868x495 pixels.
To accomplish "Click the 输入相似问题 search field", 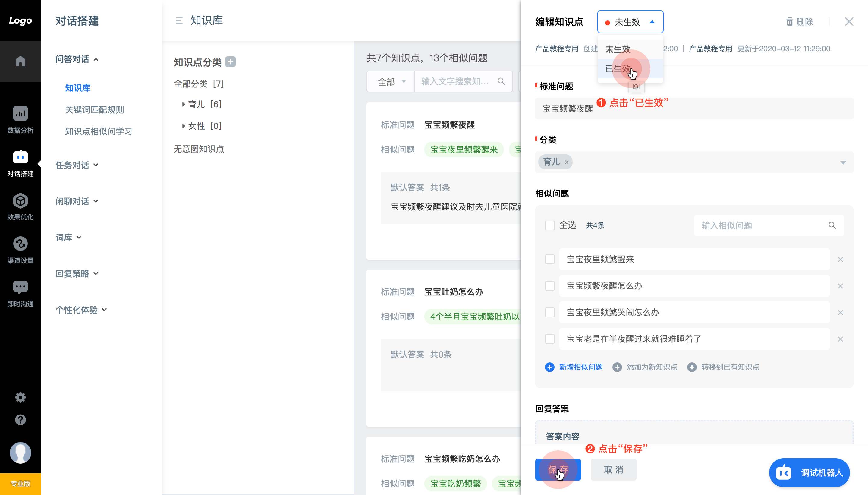I will point(769,225).
